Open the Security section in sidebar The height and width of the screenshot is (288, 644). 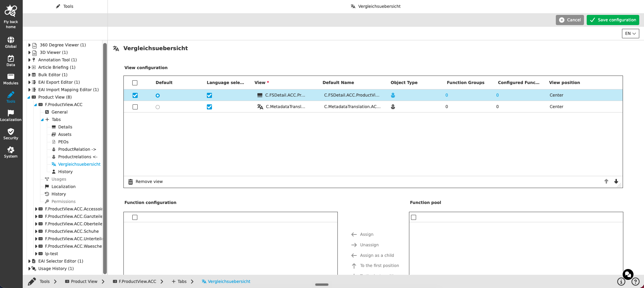click(x=11, y=134)
